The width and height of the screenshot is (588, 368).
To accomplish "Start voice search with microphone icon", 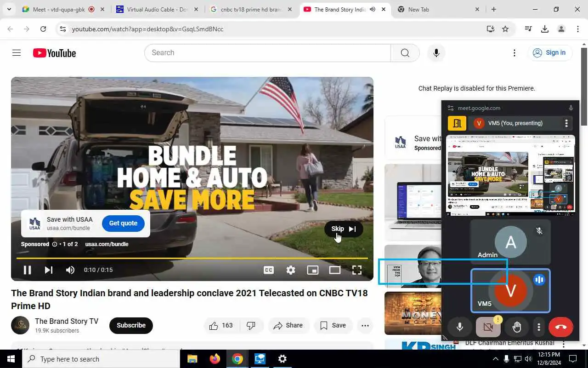I will point(436,53).
